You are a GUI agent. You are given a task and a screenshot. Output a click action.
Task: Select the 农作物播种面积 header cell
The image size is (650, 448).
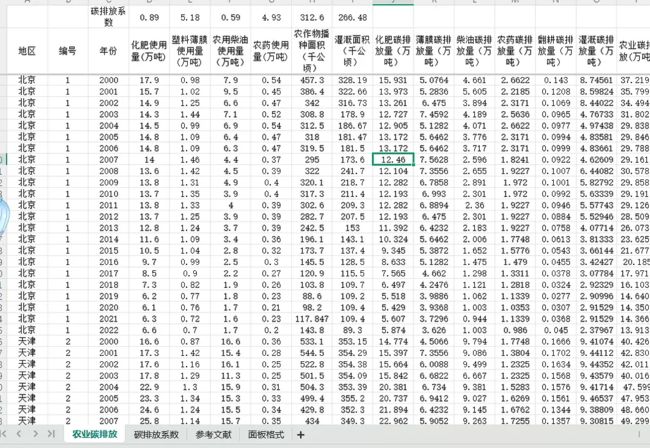(x=311, y=51)
